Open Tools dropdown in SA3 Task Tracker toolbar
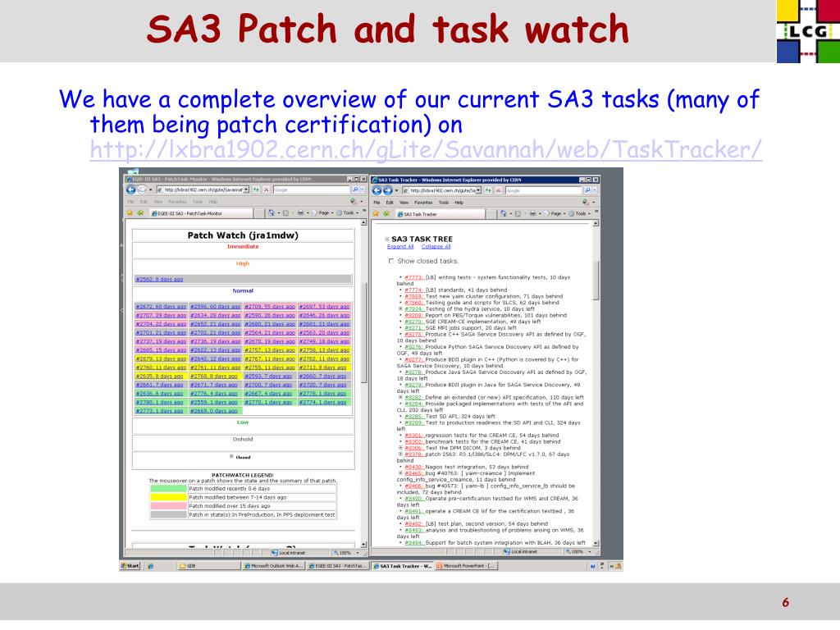The height and width of the screenshot is (630, 840). tap(580, 214)
